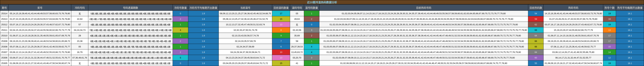Select cold code cell 04,24,34,73
Screen dimensions: 644x66
click(80, 30)
